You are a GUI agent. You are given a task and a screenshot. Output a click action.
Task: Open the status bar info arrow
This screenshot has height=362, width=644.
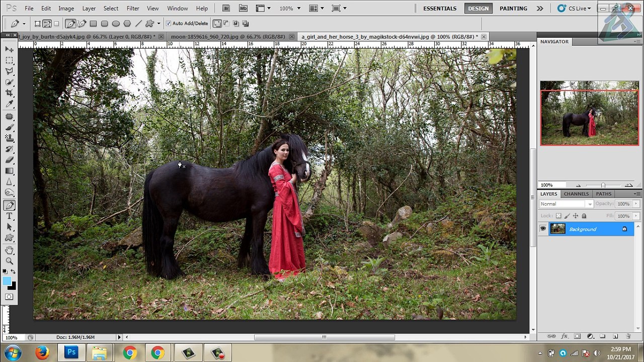119,337
